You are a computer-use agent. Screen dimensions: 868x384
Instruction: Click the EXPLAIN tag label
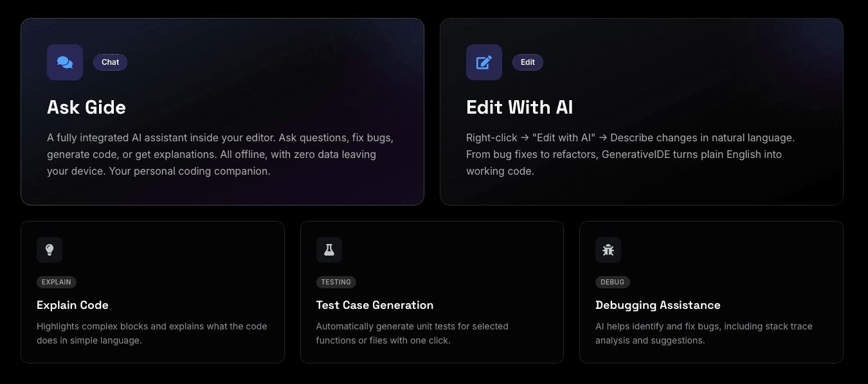pos(57,282)
